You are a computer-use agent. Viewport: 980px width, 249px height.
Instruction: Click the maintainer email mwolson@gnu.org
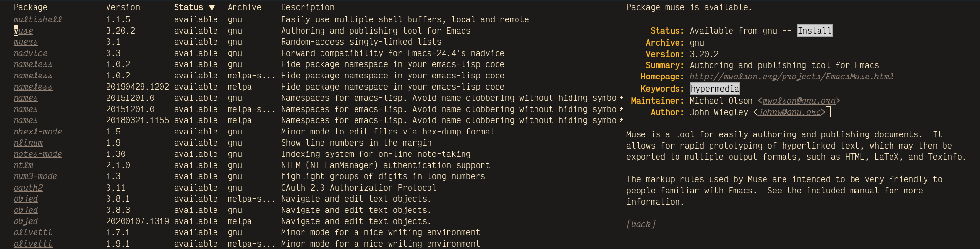pos(799,101)
